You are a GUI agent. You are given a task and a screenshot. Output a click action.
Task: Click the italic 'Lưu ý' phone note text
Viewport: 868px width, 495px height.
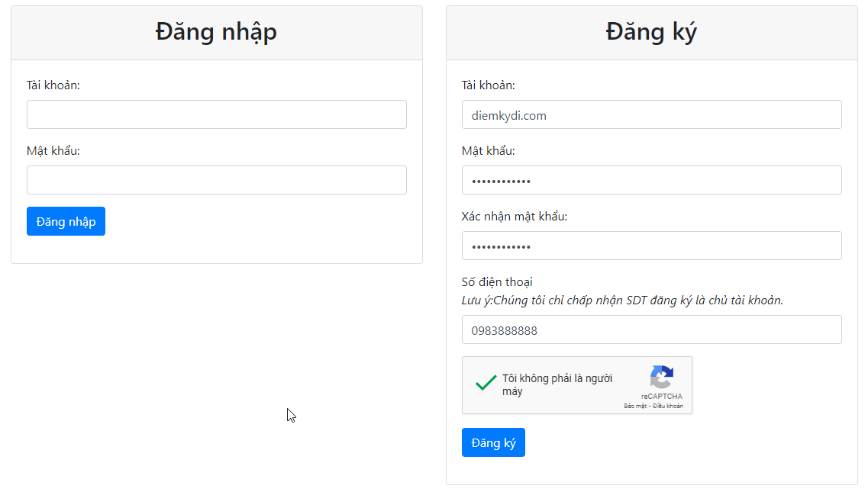622,301
